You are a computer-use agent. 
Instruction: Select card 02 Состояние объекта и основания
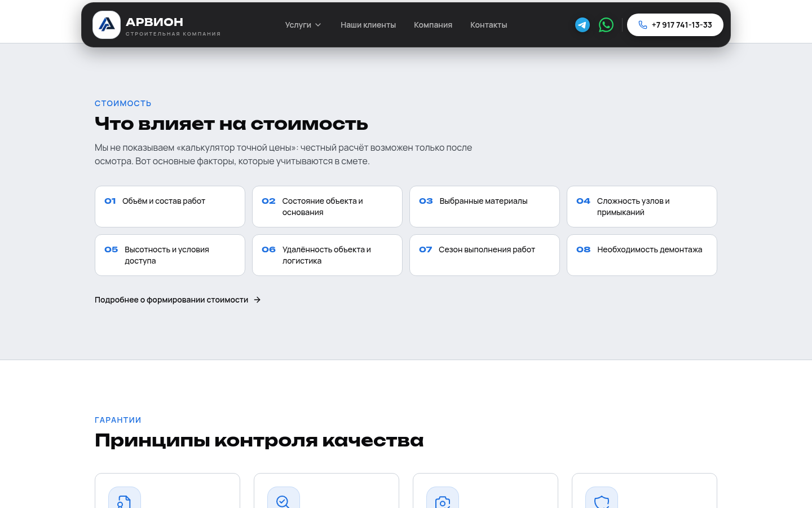[x=327, y=207]
